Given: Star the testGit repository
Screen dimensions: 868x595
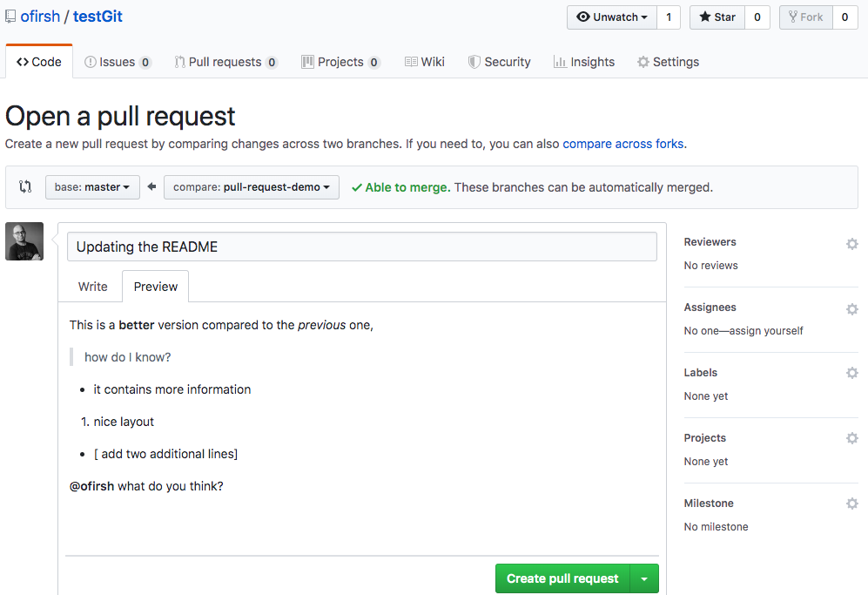Looking at the screenshot, I should (717, 17).
